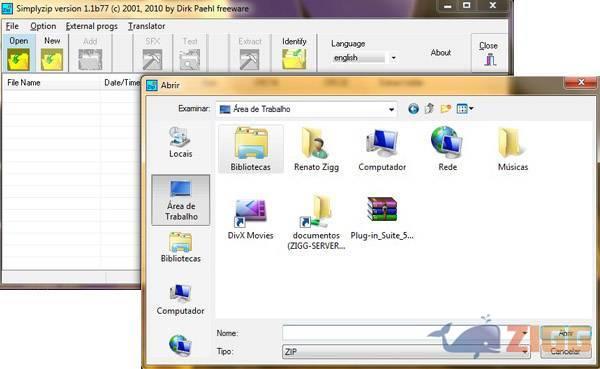
Task: Click the Open archive toolbar icon
Action: 18,59
